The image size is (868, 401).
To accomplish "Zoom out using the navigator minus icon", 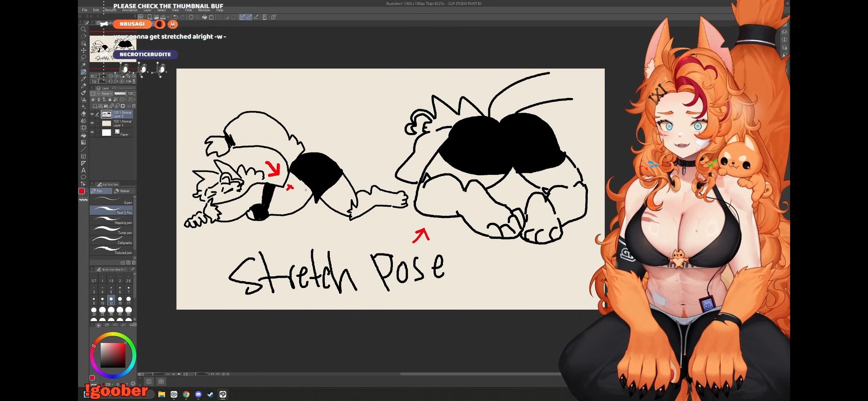I will click(x=111, y=76).
